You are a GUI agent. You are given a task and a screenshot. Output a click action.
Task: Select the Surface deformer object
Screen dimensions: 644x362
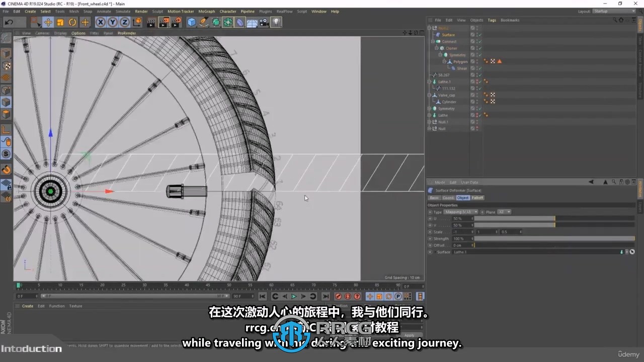448,35
